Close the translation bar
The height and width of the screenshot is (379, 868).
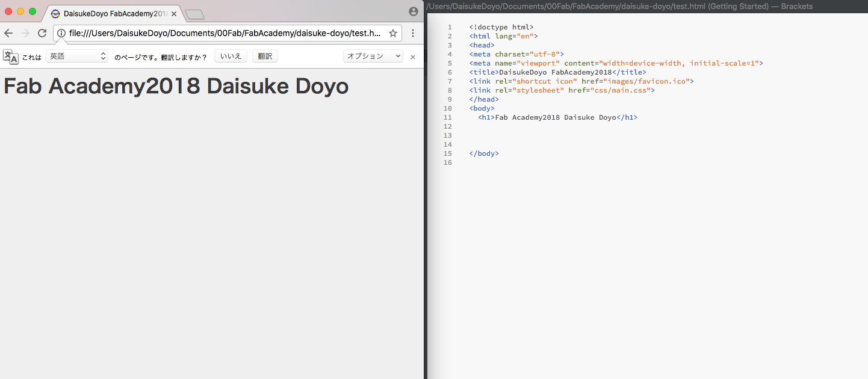point(413,57)
